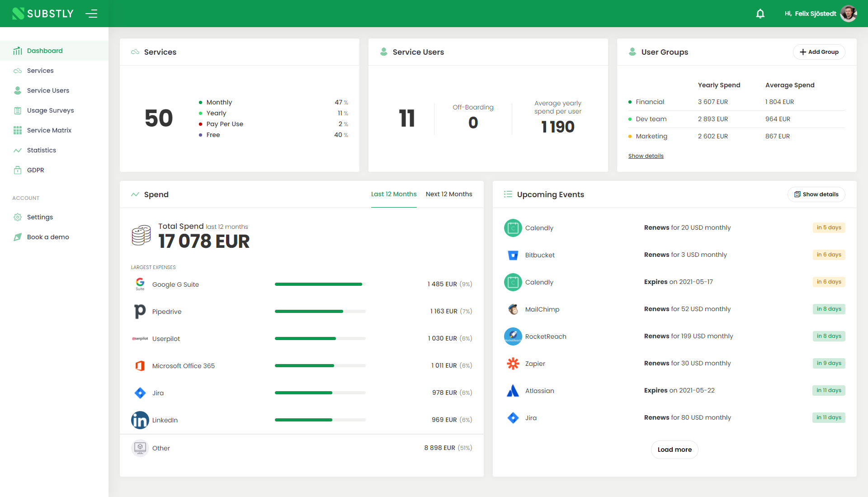Click the Services panel title
The width and height of the screenshot is (868, 497).
(160, 52)
